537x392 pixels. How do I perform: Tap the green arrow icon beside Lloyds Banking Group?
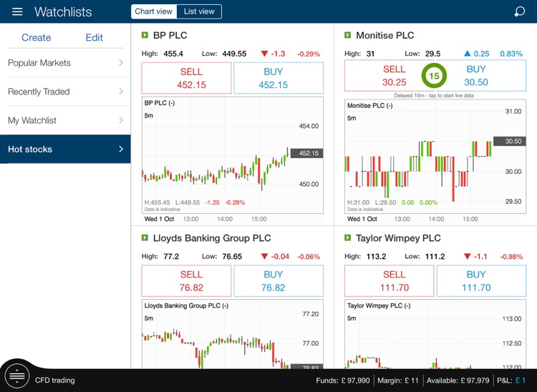145,237
